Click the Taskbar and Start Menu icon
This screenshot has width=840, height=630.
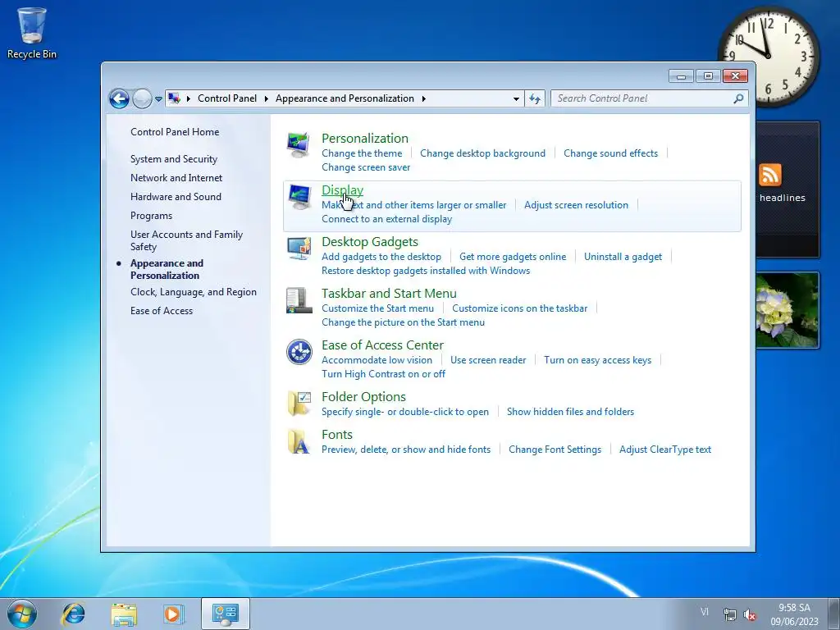click(x=299, y=300)
